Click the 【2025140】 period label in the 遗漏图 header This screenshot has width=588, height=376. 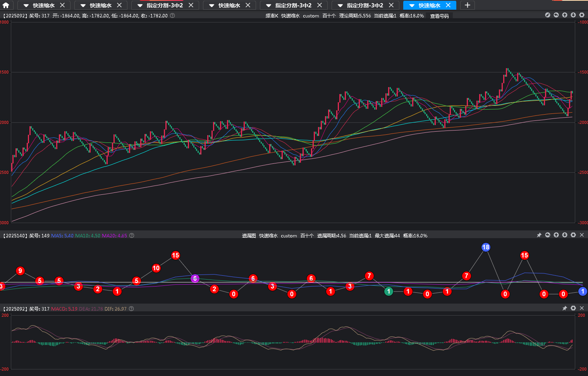15,235
